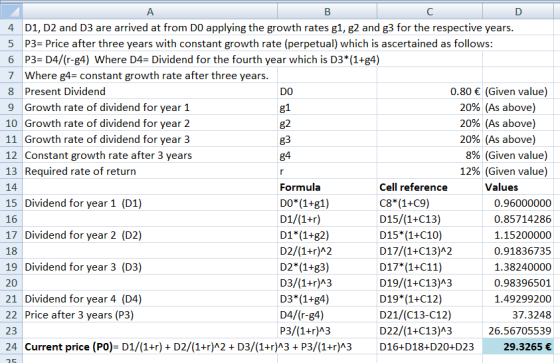
Task: Click the row 5 'P3= Price after three years' text
Action: click(259, 44)
